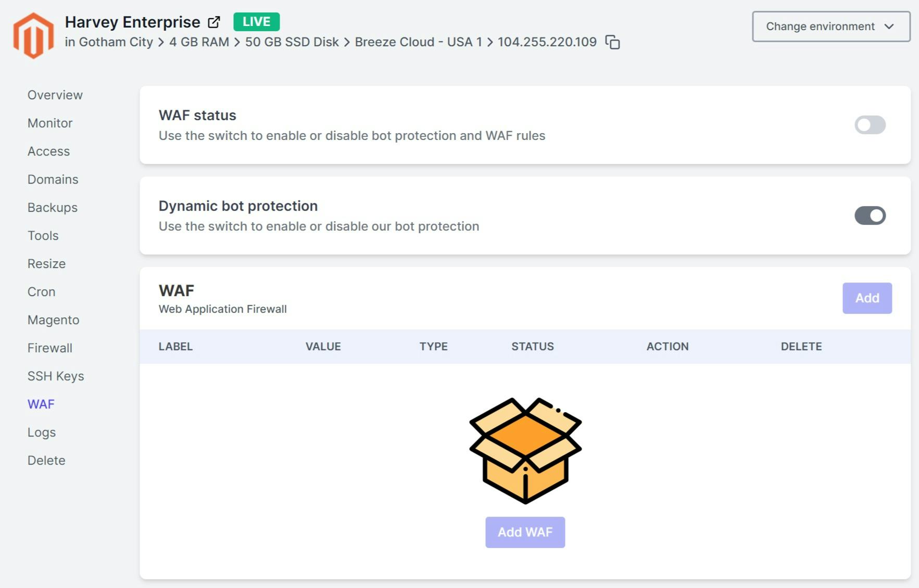Click the Magento logo icon

[33, 35]
